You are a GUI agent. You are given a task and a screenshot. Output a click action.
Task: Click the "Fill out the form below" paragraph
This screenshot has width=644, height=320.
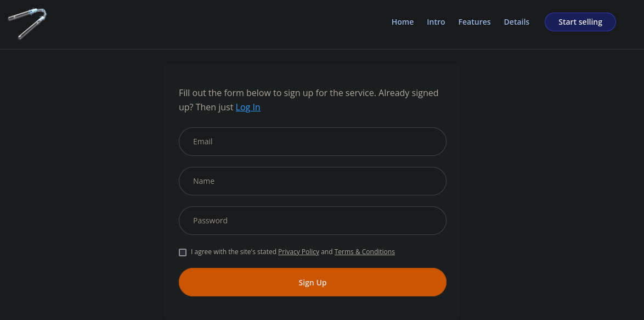point(308,100)
